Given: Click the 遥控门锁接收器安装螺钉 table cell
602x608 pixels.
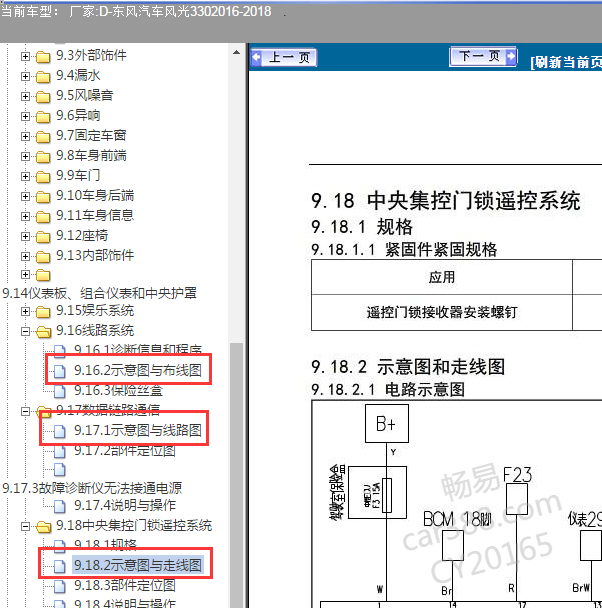Looking at the screenshot, I should [x=442, y=313].
